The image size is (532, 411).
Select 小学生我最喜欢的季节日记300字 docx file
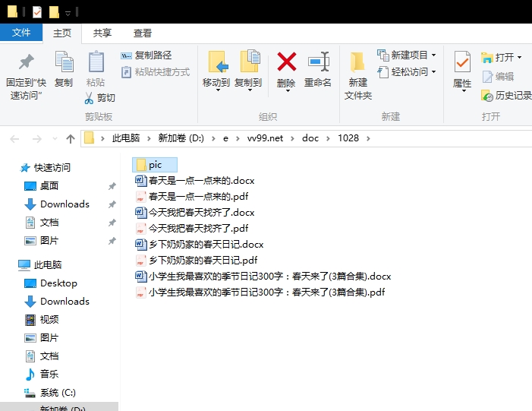263,276
